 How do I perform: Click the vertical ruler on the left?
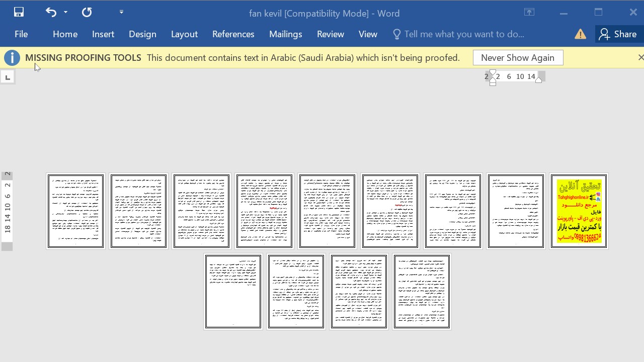pyautogui.click(x=7, y=211)
